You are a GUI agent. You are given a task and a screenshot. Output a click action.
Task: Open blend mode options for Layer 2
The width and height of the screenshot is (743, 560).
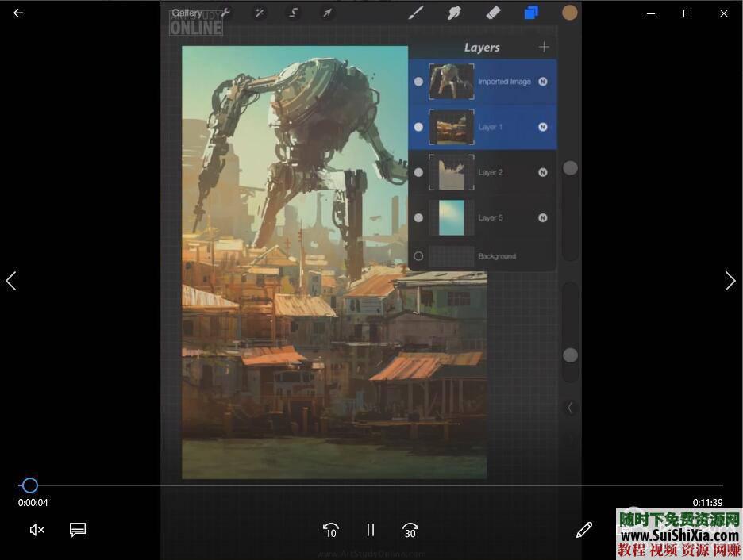tap(542, 172)
